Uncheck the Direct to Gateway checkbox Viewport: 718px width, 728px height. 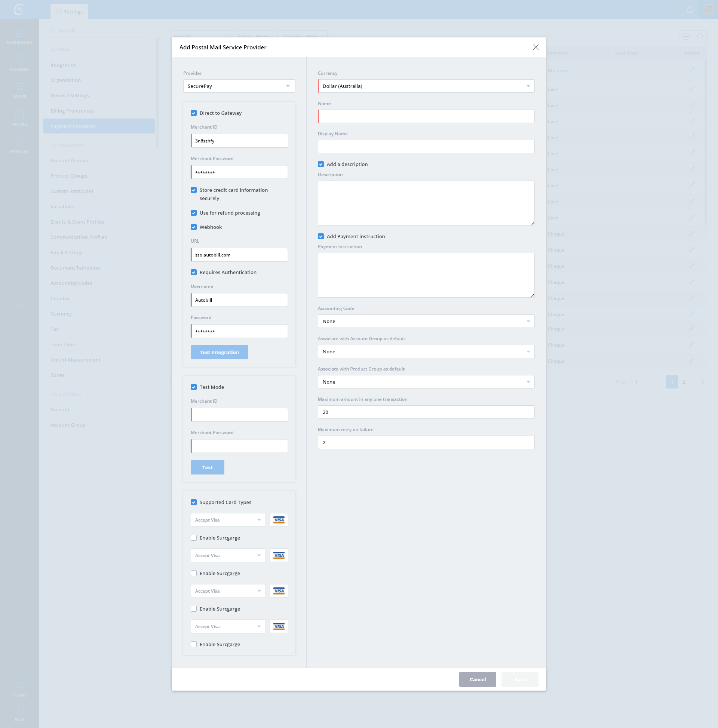pos(194,113)
